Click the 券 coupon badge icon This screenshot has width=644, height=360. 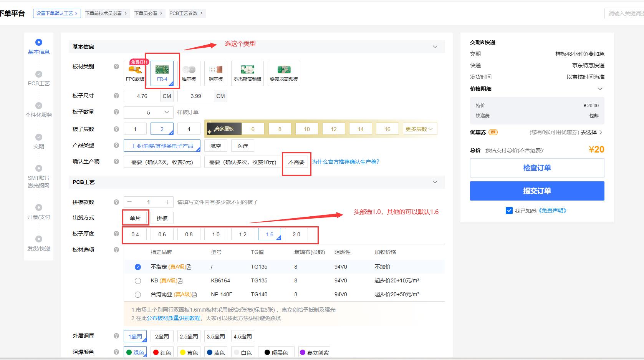(493, 132)
